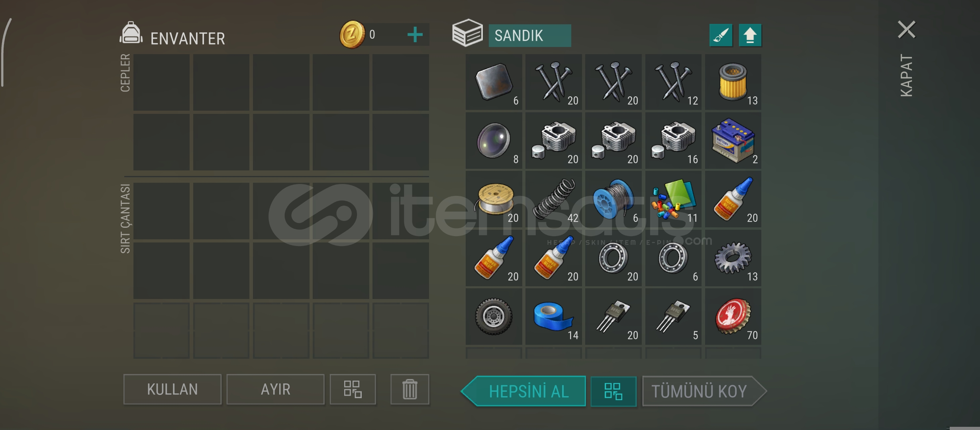Open the chest paint brush customization

[721, 35]
